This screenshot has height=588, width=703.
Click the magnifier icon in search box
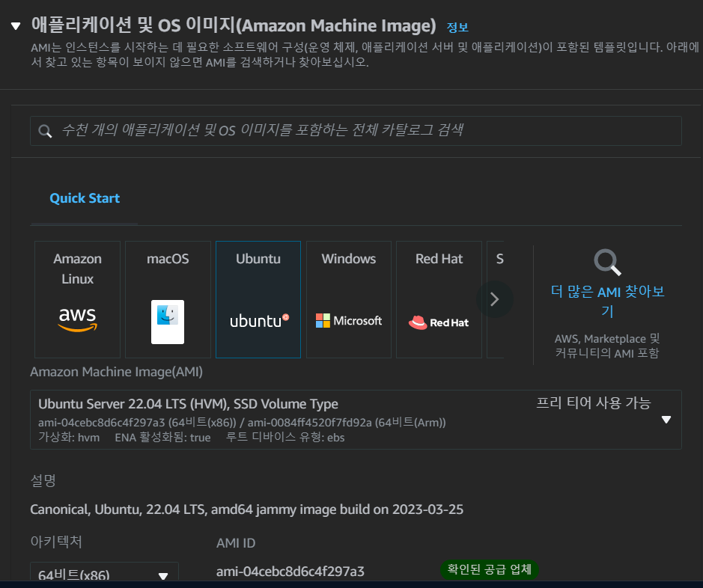tap(45, 131)
